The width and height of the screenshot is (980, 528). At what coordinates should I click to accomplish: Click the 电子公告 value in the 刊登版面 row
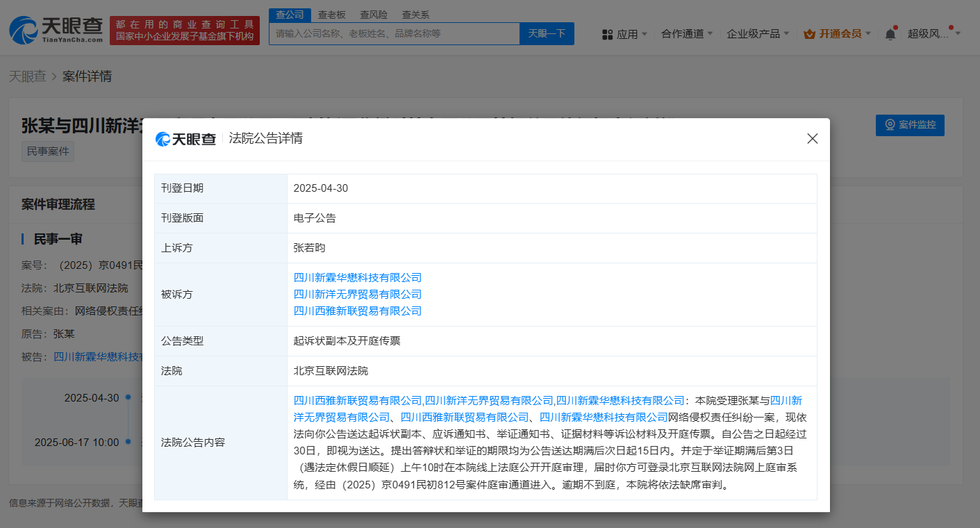[315, 217]
